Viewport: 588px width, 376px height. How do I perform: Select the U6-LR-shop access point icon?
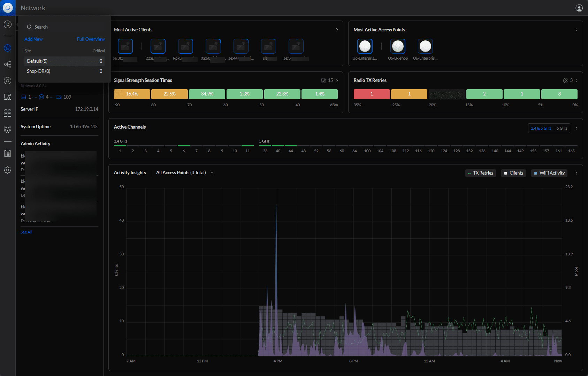tap(398, 46)
